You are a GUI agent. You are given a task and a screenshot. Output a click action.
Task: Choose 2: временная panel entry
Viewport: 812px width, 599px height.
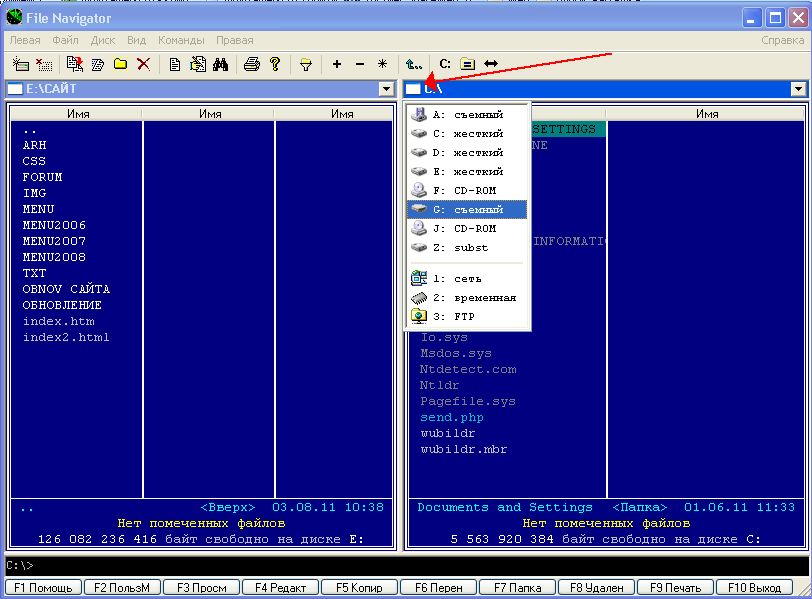click(468, 298)
